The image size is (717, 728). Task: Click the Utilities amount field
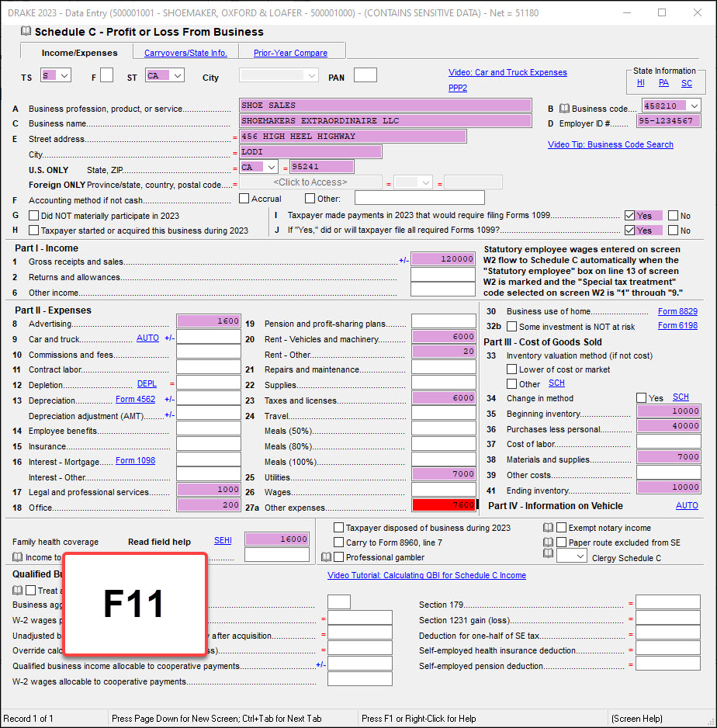click(x=444, y=474)
